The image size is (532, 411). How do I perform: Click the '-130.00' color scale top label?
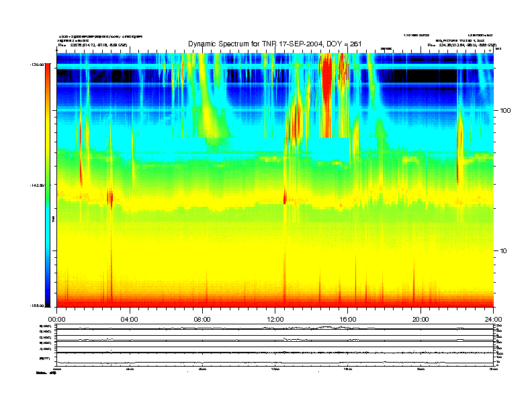click(x=37, y=64)
